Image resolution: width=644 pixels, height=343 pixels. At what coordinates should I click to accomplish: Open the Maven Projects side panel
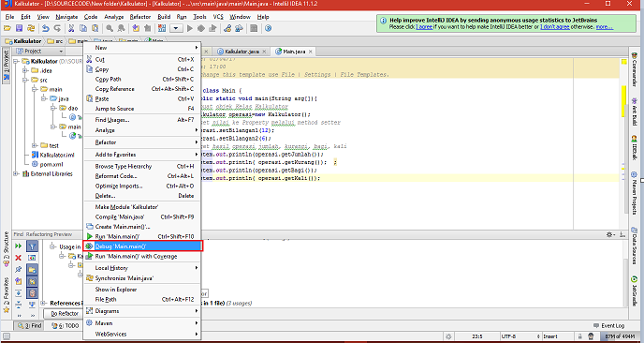click(634, 193)
